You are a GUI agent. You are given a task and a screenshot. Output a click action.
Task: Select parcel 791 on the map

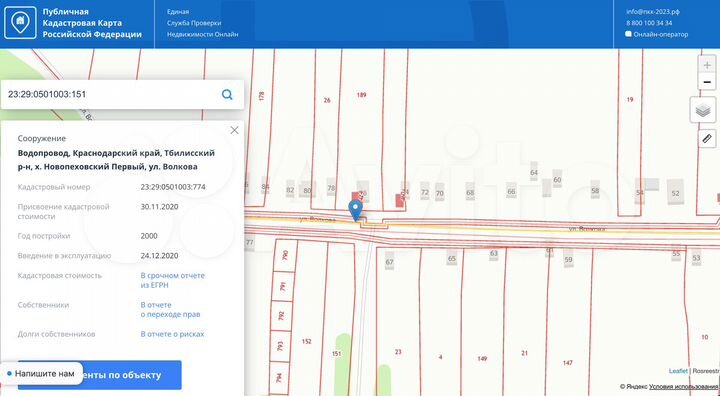283,286
